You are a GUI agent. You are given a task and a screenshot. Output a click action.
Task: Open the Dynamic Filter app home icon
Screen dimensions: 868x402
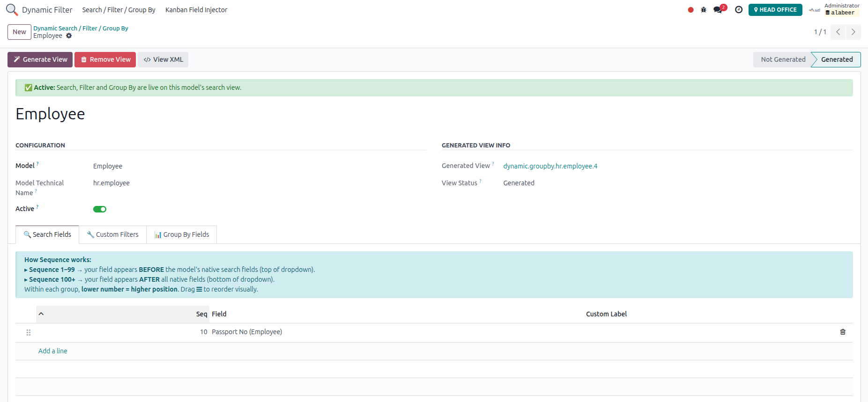tap(12, 10)
